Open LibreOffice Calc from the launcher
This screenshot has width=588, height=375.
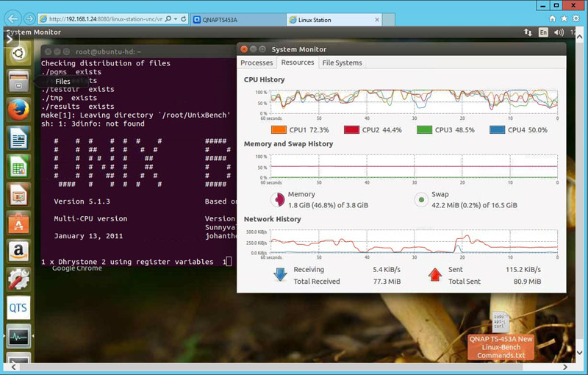click(x=18, y=166)
